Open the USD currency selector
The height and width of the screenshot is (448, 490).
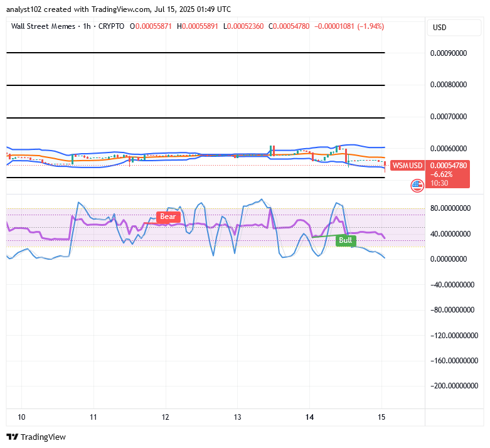tap(454, 28)
